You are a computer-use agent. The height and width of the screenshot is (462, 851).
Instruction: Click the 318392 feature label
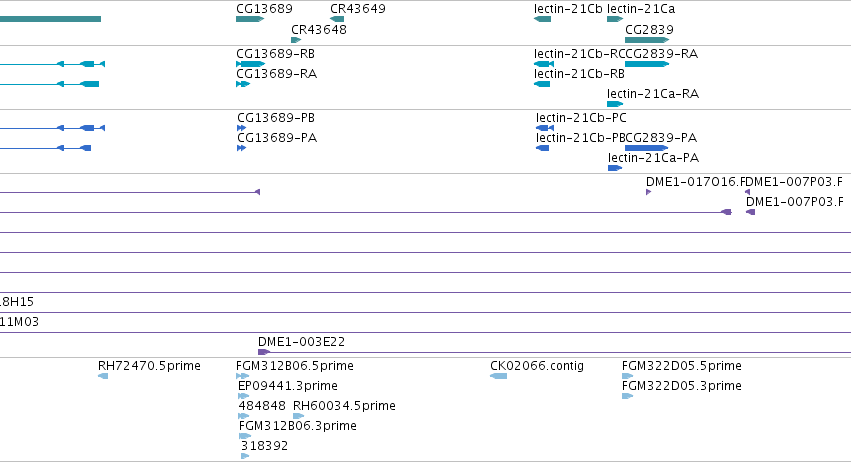coord(264,446)
